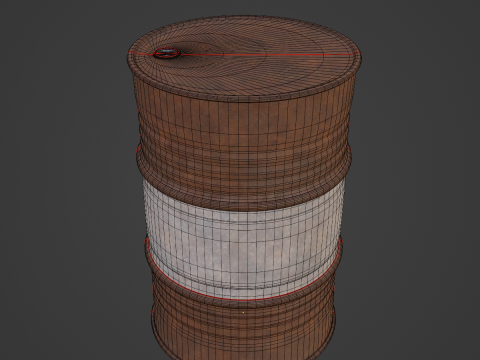
Task: Click the upper rust-colored ribbed barrel section
Action: 244,147
